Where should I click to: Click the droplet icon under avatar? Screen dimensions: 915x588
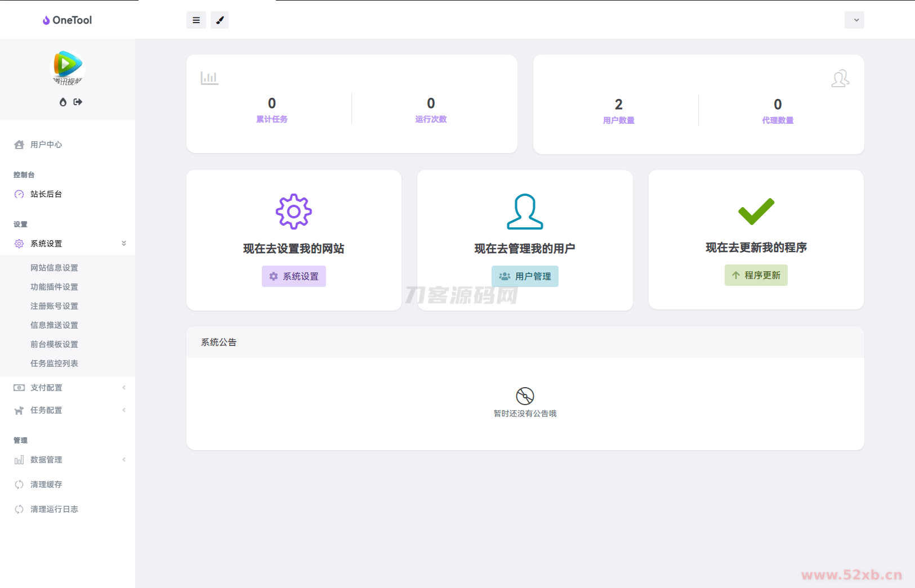(63, 102)
